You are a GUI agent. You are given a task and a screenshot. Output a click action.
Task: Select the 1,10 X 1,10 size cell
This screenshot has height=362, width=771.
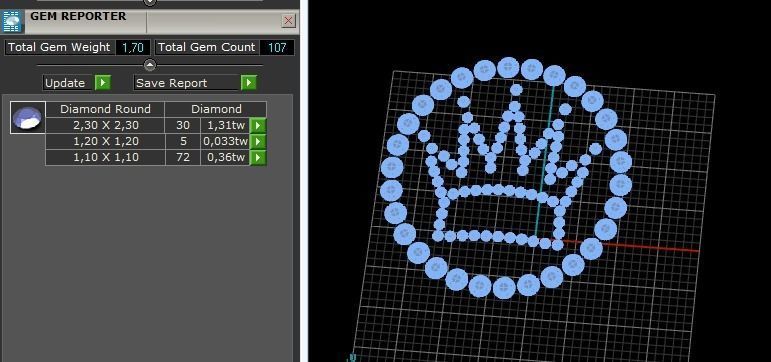point(105,157)
